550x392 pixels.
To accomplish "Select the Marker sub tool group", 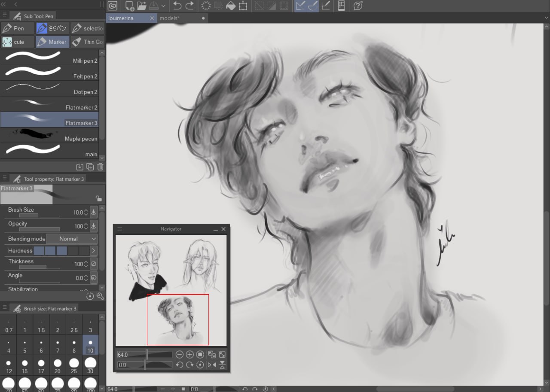I will [x=52, y=42].
